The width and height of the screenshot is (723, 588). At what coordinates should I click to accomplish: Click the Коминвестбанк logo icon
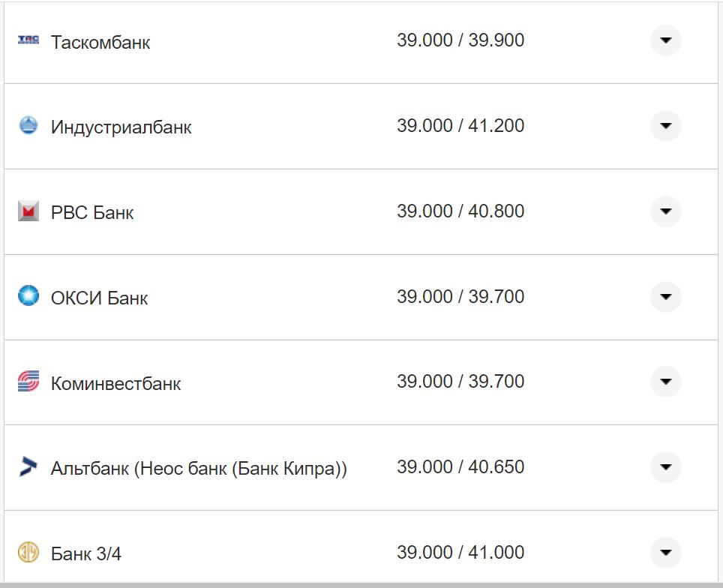click(28, 382)
